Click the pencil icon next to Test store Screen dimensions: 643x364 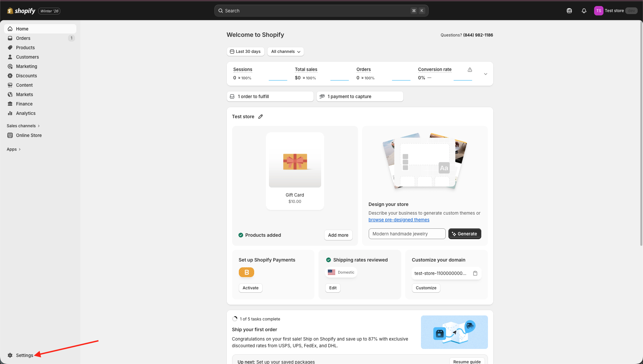click(261, 117)
